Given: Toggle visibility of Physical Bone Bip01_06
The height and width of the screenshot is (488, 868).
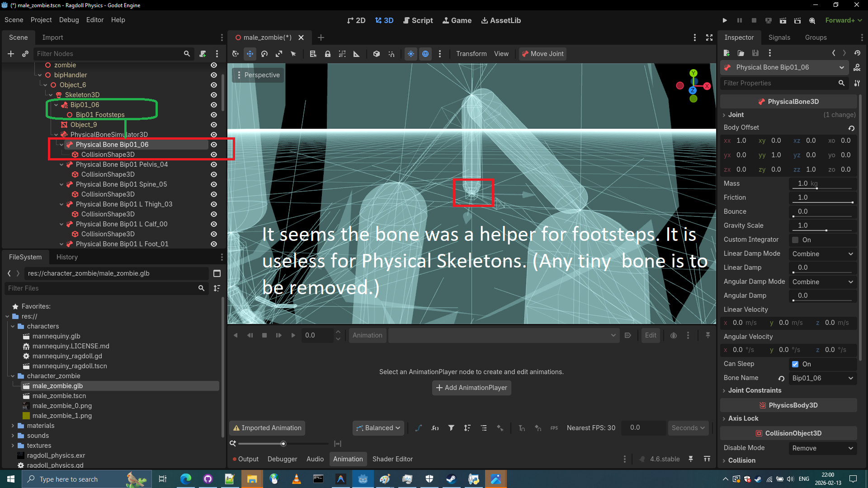Looking at the screenshot, I should pyautogui.click(x=214, y=145).
